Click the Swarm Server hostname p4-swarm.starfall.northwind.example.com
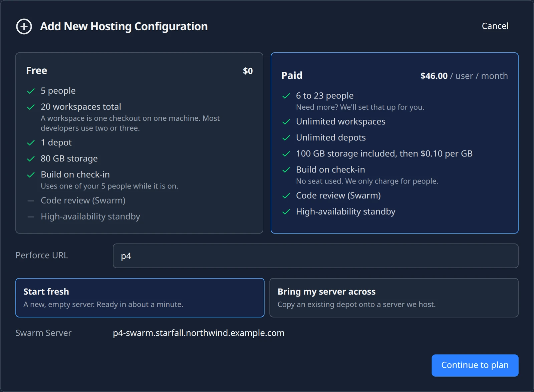The height and width of the screenshot is (392, 534). pos(199,333)
